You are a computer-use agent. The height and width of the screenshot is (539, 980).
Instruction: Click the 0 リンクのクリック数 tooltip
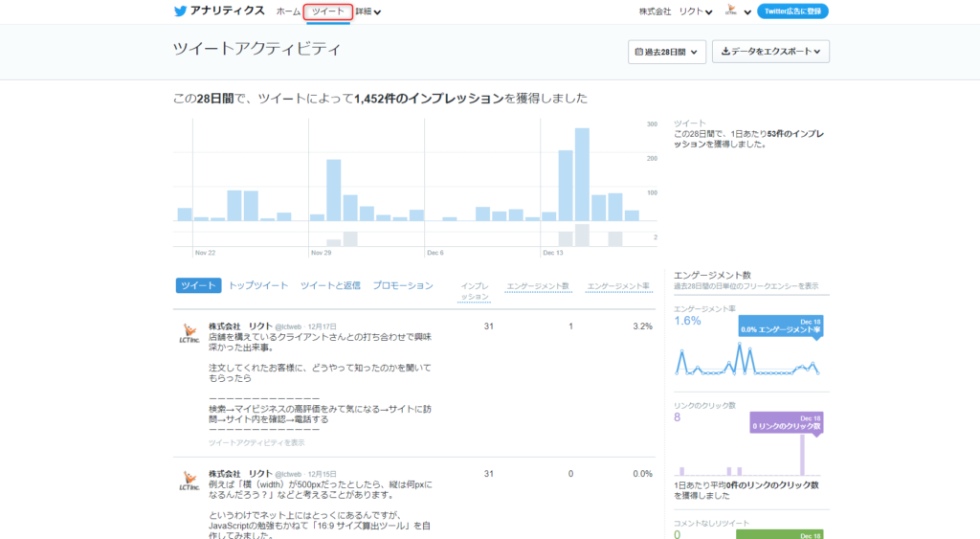coord(787,422)
